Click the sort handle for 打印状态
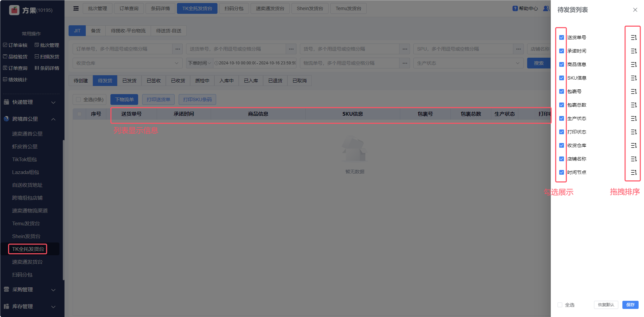This screenshot has width=644, height=317. tap(634, 132)
